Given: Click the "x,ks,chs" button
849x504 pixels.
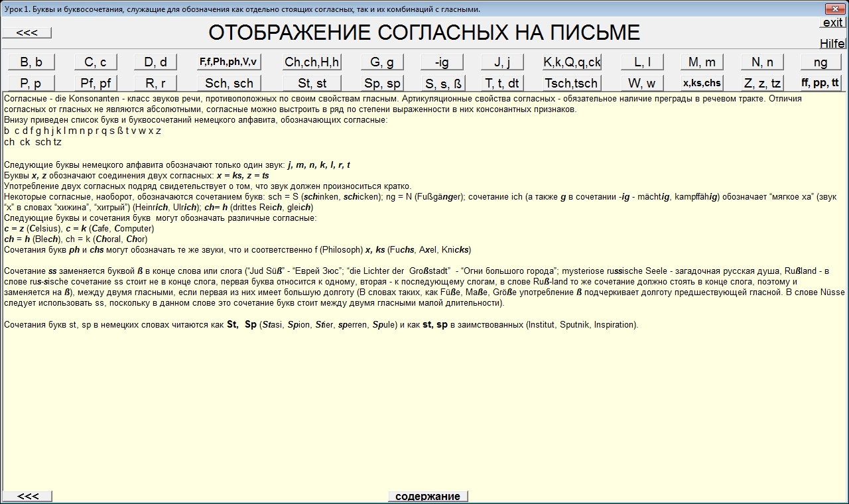Looking at the screenshot, I should 702,84.
